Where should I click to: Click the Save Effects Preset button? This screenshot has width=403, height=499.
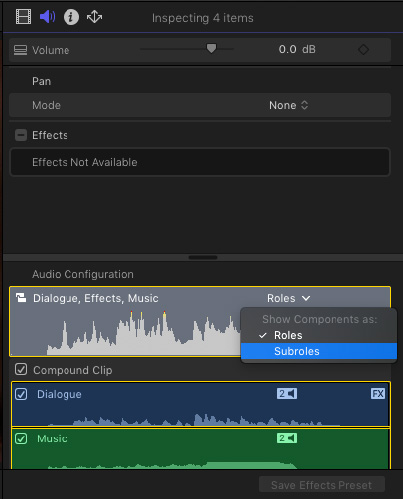tap(322, 485)
